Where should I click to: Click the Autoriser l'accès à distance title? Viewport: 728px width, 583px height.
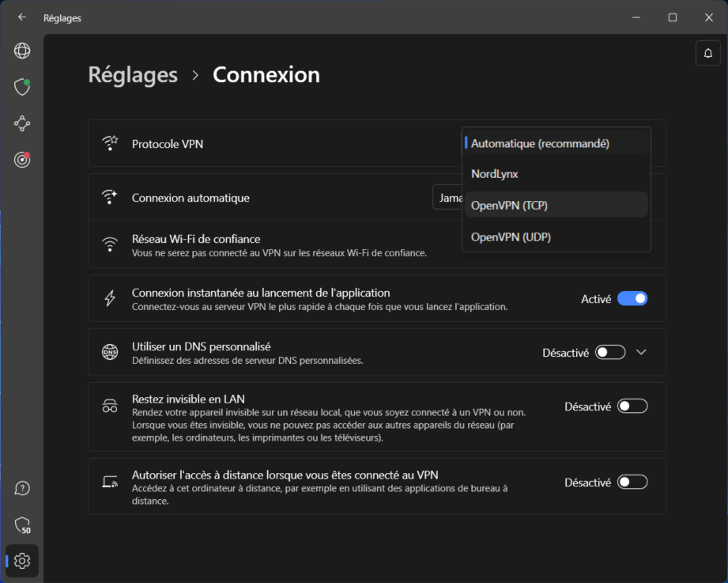(x=285, y=475)
